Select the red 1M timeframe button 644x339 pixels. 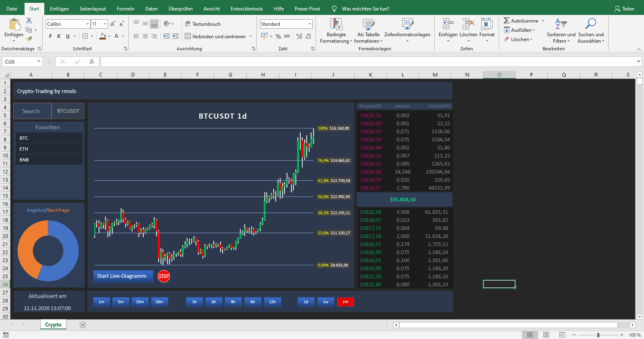[345, 302]
